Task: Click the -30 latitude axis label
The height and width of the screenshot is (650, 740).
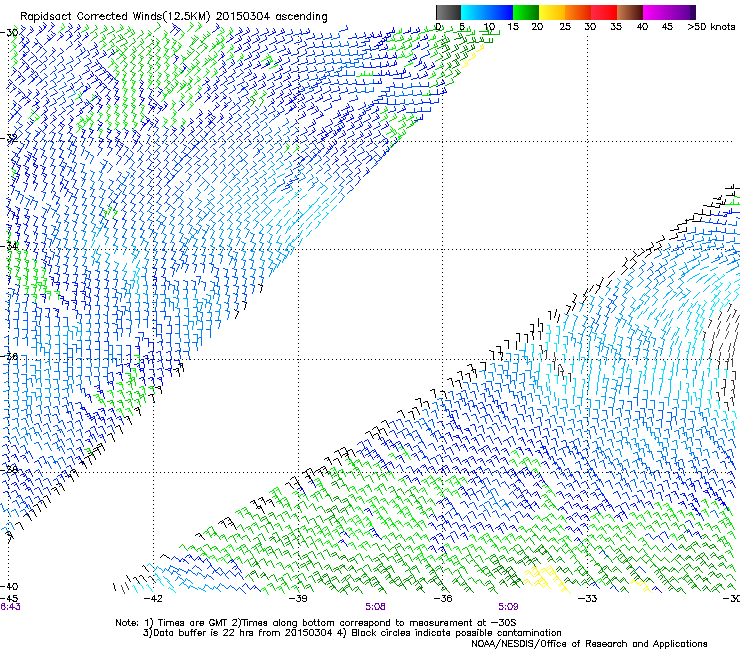Action: 9,32
